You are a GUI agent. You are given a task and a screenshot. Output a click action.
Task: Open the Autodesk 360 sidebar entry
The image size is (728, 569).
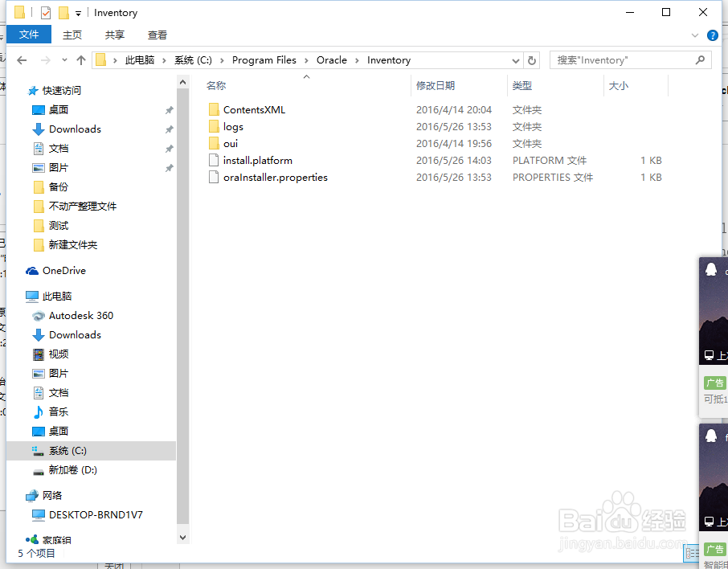click(x=79, y=315)
